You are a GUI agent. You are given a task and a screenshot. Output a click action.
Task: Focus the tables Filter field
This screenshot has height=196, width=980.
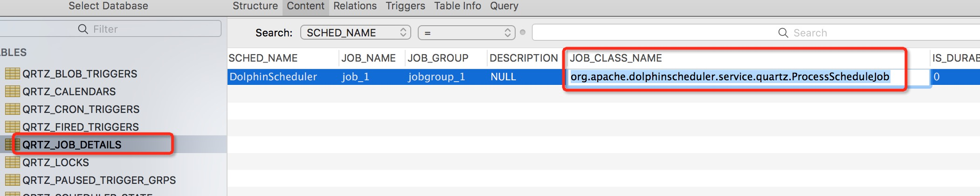point(110,29)
